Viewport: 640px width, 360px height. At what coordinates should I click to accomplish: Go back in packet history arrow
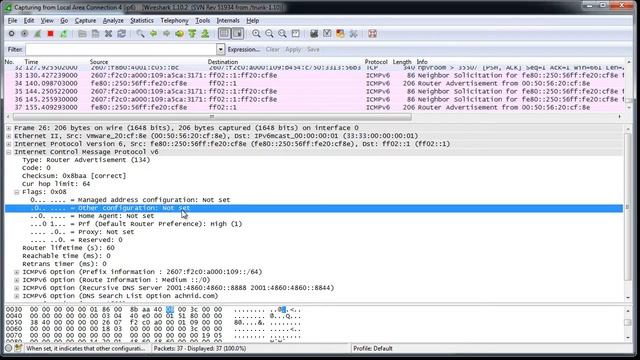pos(153,34)
